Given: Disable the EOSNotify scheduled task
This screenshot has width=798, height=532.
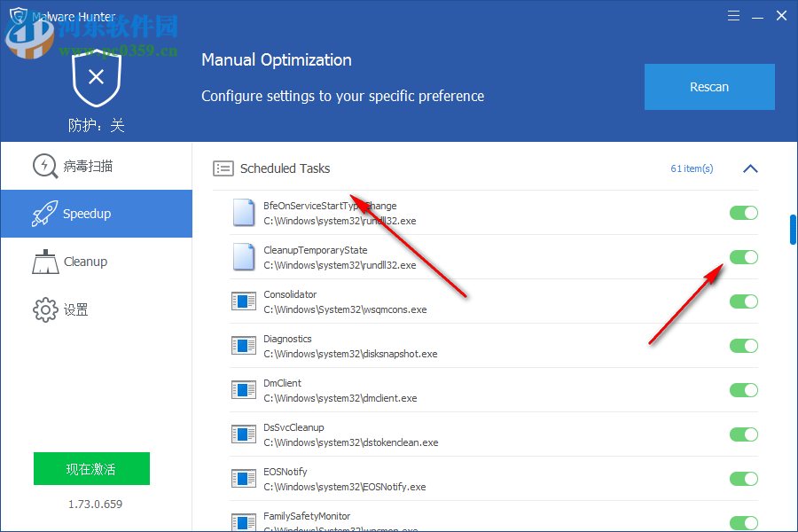Looking at the screenshot, I should click(x=744, y=479).
